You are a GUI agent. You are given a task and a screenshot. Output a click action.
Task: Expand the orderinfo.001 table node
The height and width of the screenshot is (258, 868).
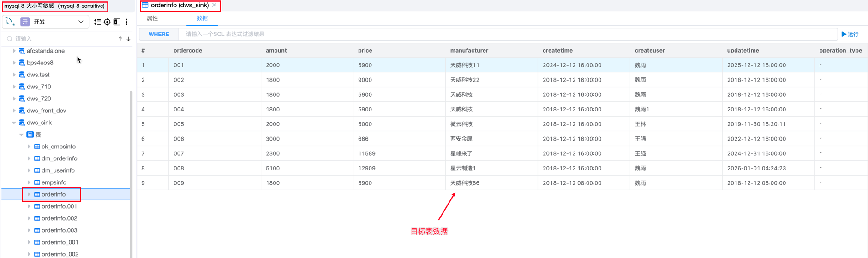pyautogui.click(x=29, y=206)
